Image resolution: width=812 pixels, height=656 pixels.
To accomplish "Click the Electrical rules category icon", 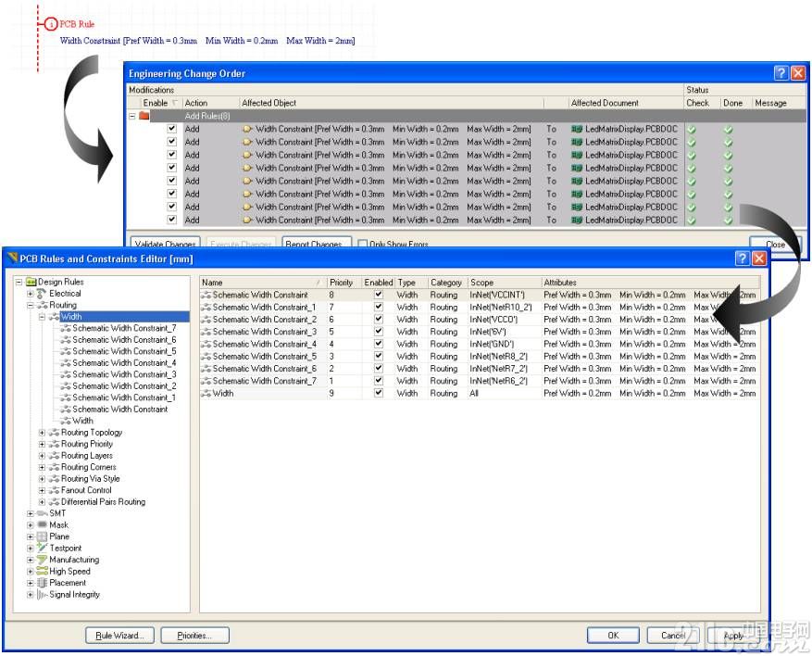I will pos(42,294).
